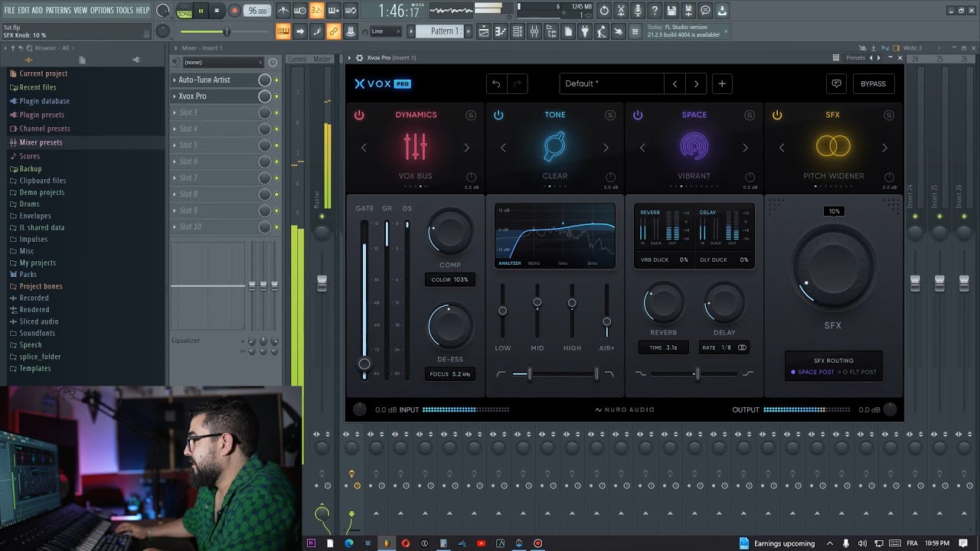The width and height of the screenshot is (980, 551).
Task: Click the Dynamics mixer sliders icon
Action: click(x=415, y=147)
